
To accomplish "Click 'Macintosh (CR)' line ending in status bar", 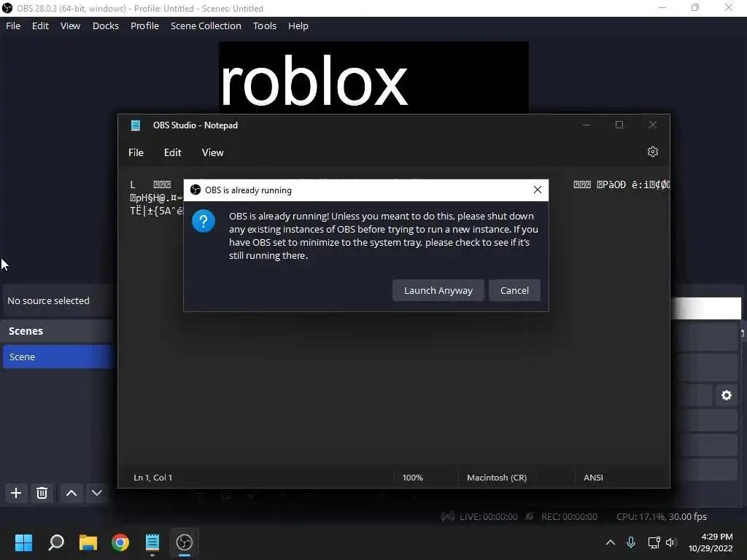I will [x=497, y=478].
